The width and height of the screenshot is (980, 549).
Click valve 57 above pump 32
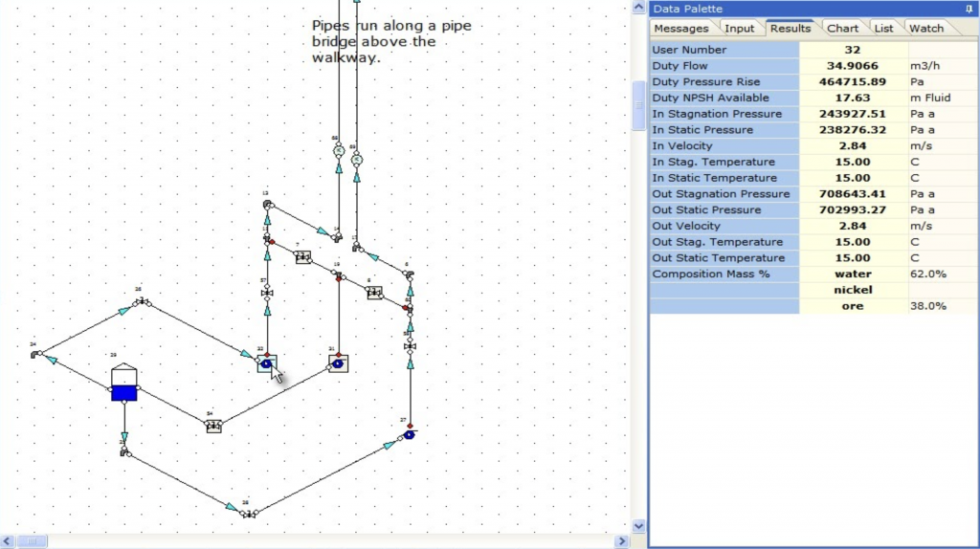click(x=267, y=292)
